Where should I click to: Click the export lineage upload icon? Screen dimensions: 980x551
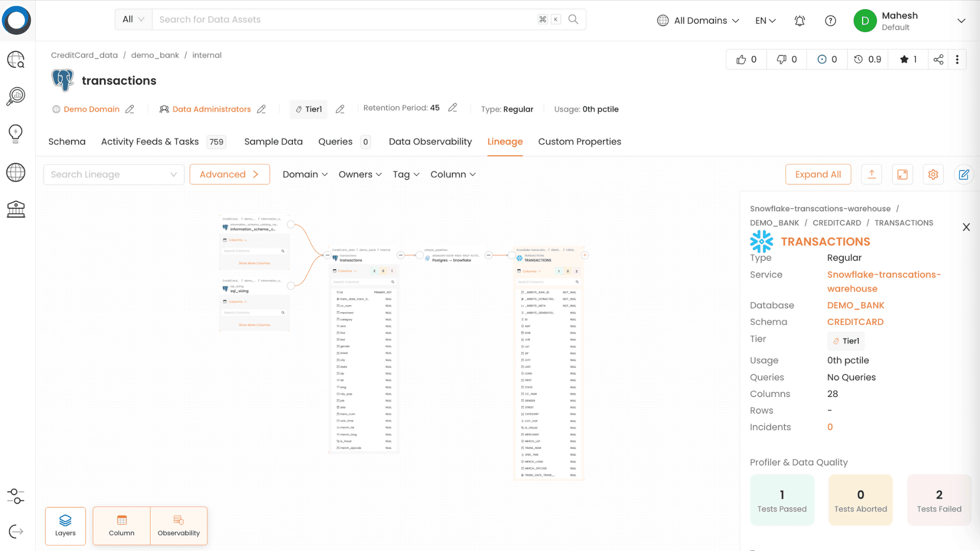tap(872, 174)
